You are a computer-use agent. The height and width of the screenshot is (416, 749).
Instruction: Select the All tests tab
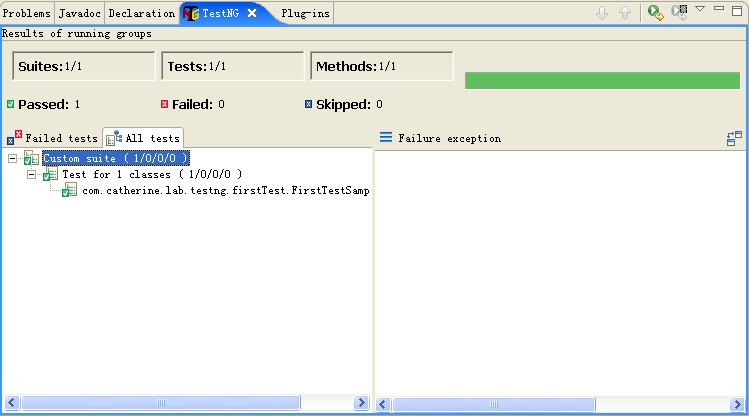144,138
